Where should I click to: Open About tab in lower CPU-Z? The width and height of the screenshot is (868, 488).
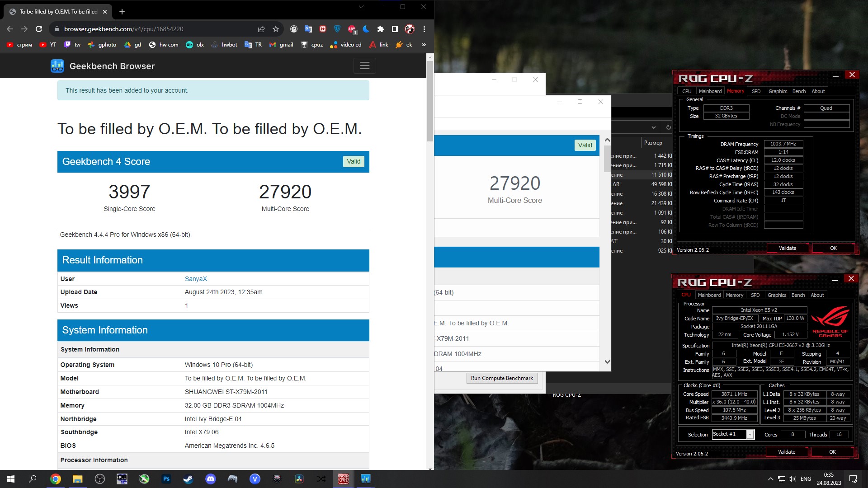[817, 295]
